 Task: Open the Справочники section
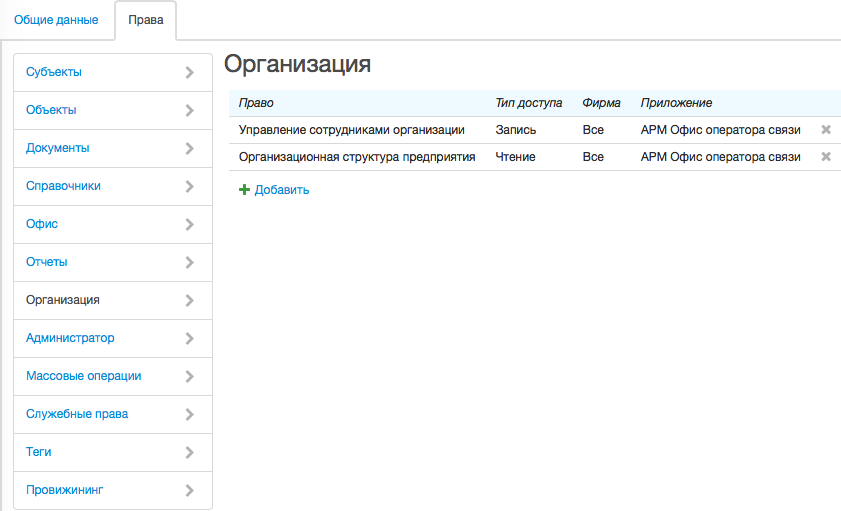click(113, 187)
